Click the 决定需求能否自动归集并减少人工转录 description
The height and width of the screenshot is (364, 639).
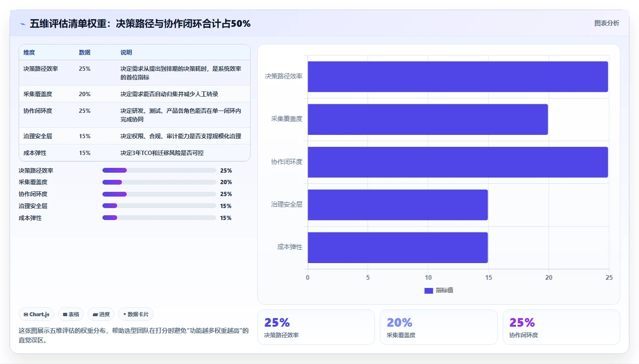(169, 94)
